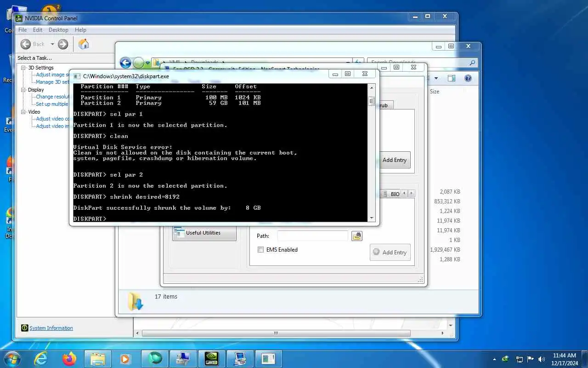Toggle the EMS Enabled checkbox

click(260, 250)
